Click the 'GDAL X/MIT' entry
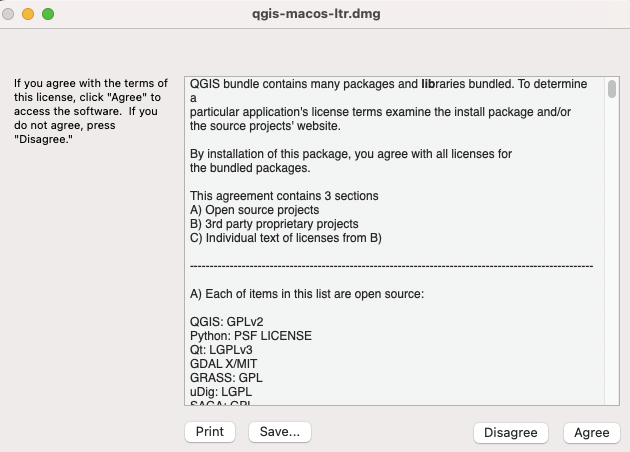630x452 pixels. pyautogui.click(x=223, y=364)
